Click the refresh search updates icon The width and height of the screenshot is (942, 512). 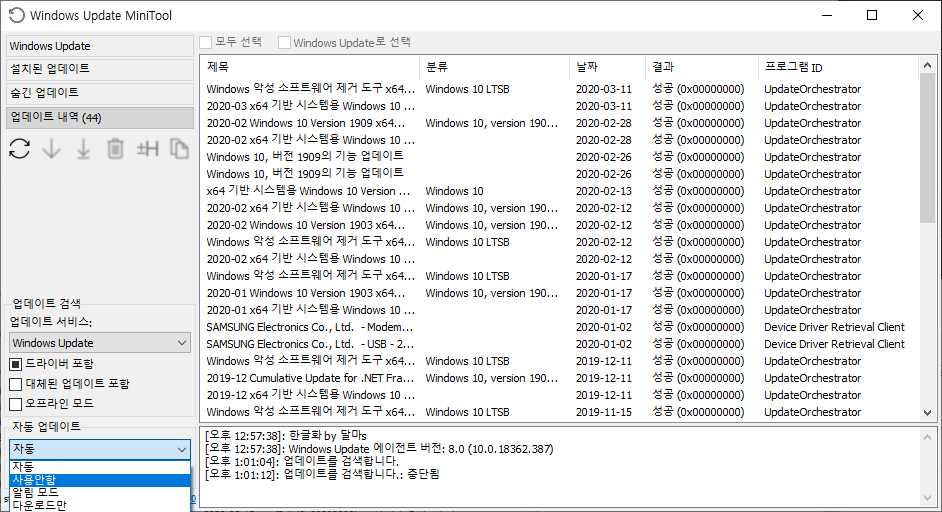click(20, 148)
